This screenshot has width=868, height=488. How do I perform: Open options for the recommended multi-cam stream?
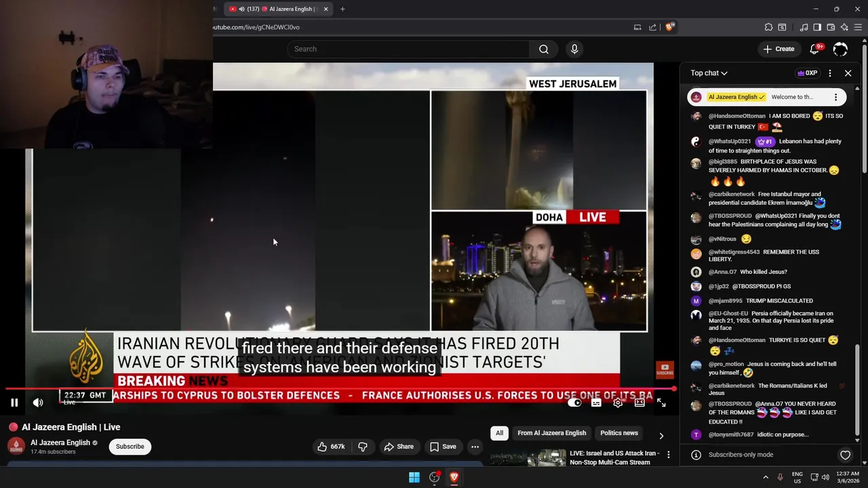(668, 455)
